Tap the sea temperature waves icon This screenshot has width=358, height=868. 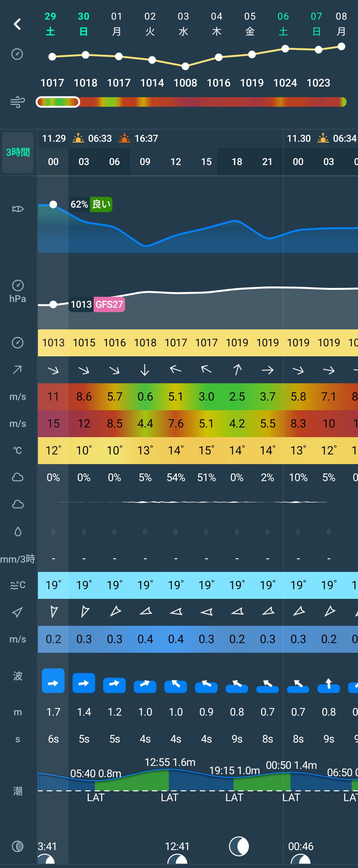coord(18,585)
